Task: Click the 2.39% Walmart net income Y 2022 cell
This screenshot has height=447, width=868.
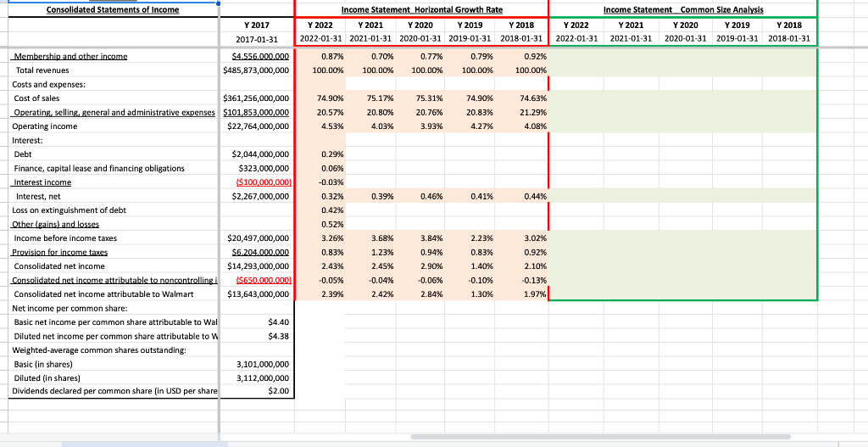Action: 321,294
